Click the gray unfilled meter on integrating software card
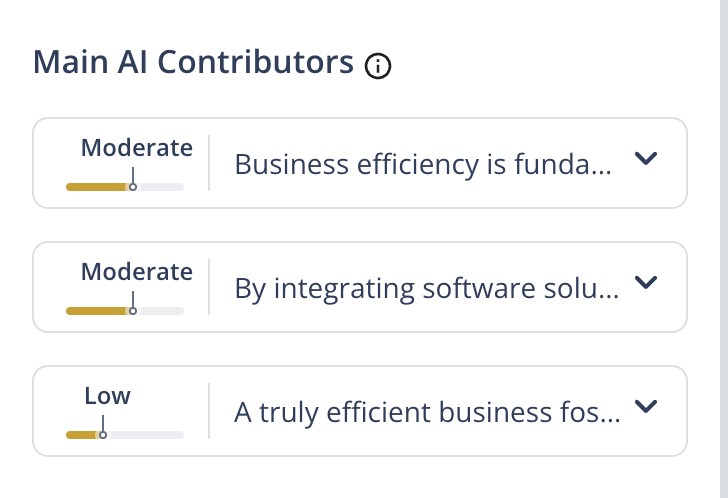Screen dimensions: 728x498 pos(161,311)
